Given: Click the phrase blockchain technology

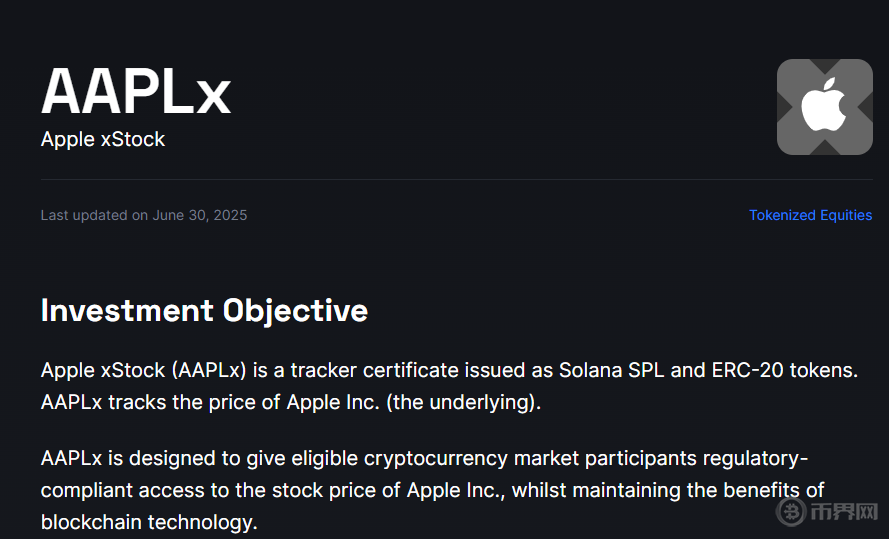Looking at the screenshot, I should point(148,522).
